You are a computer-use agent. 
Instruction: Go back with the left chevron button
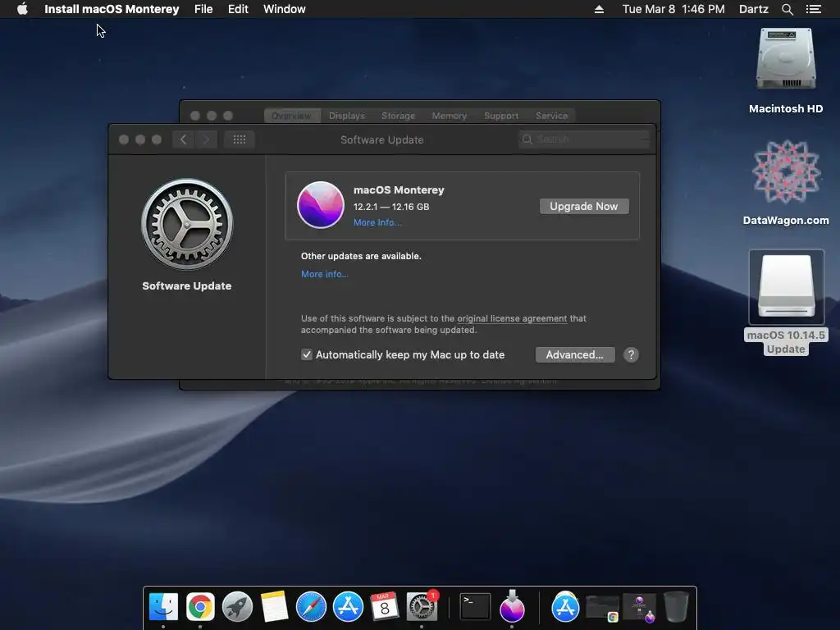pyautogui.click(x=183, y=139)
